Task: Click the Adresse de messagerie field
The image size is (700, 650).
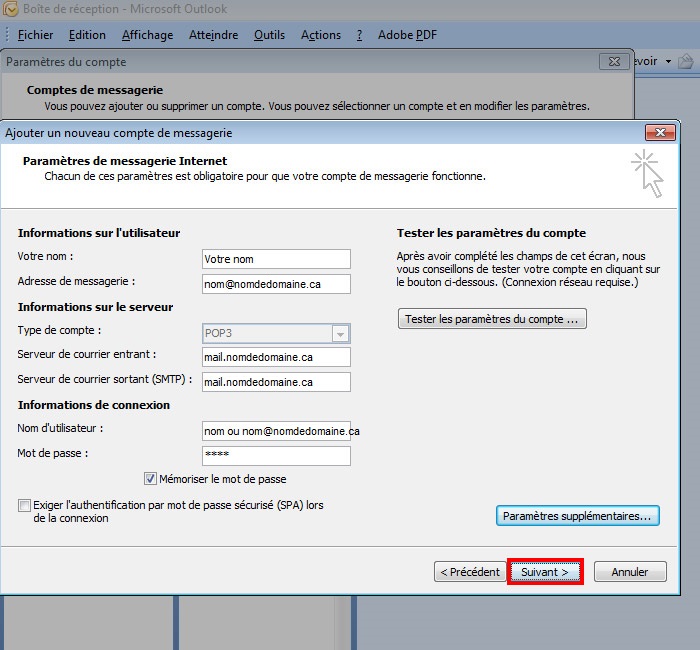Action: (x=276, y=284)
